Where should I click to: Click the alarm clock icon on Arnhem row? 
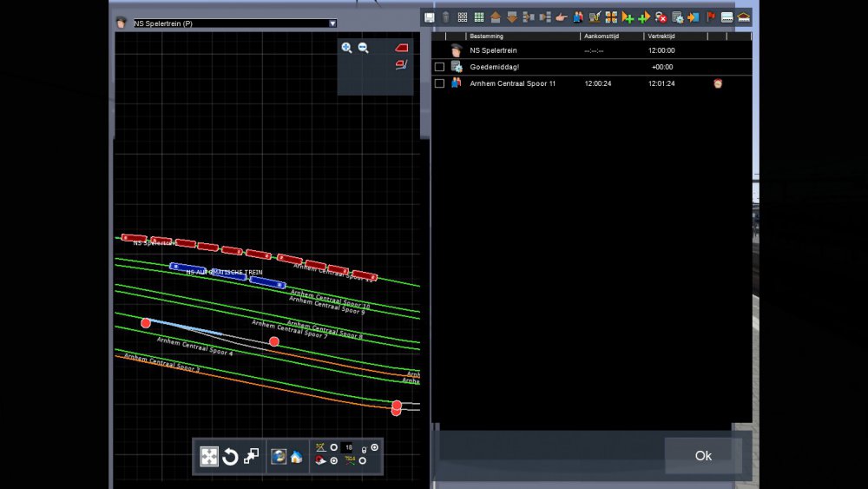[718, 83]
